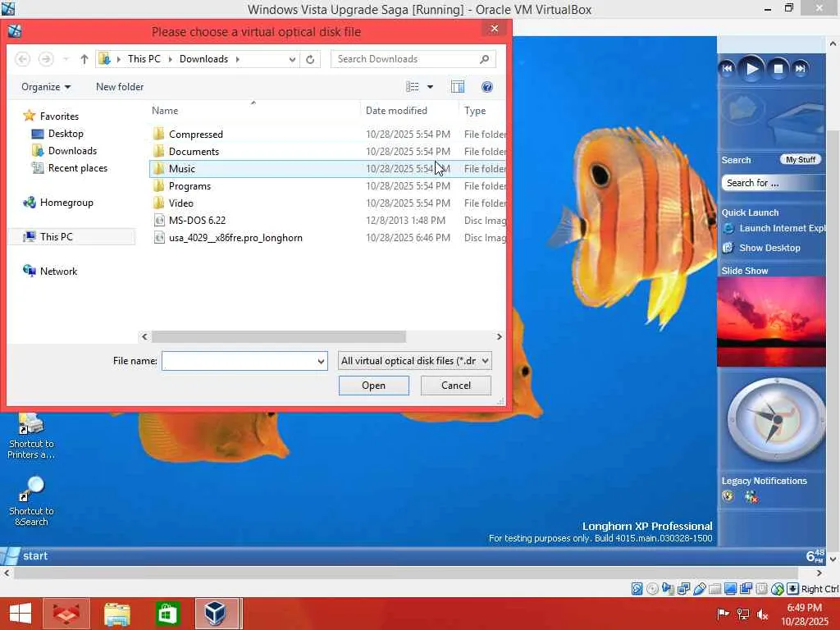Screen dimensions: 840x630
Task: Click the VirtualBox icon on the host taskbar
Action: tap(216, 614)
